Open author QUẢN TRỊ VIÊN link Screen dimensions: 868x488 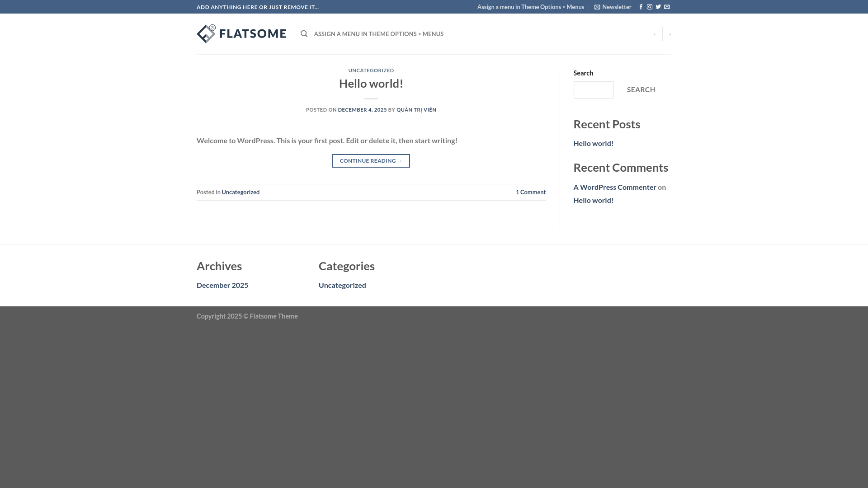coord(416,110)
